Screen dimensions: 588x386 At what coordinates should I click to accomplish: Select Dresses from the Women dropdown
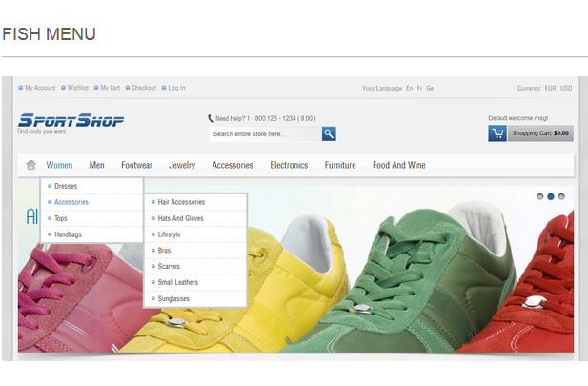pyautogui.click(x=66, y=186)
